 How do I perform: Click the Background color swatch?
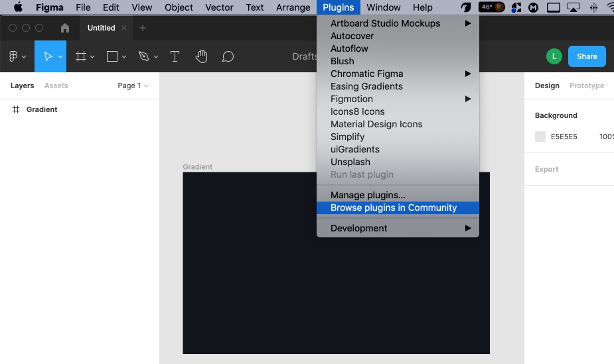point(540,137)
